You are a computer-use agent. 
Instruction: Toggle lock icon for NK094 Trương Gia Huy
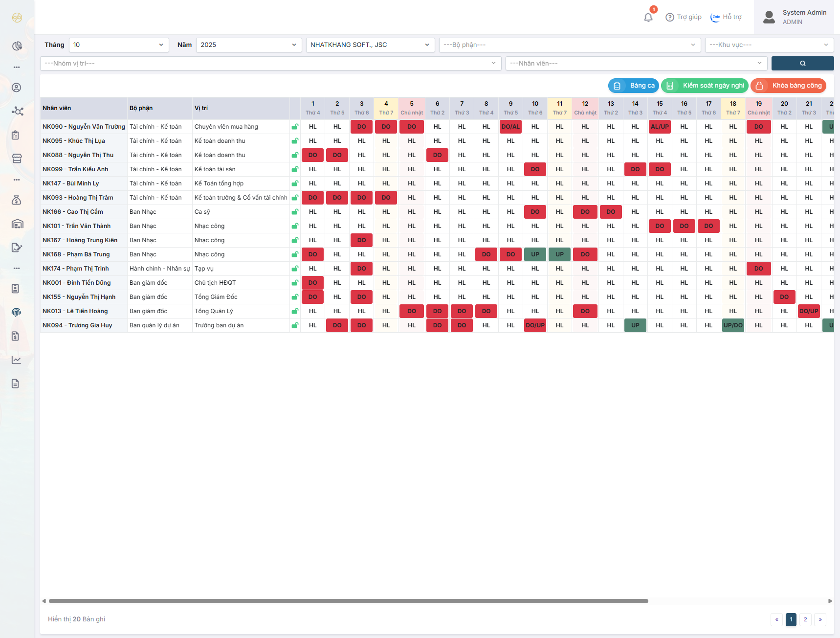pyautogui.click(x=295, y=325)
